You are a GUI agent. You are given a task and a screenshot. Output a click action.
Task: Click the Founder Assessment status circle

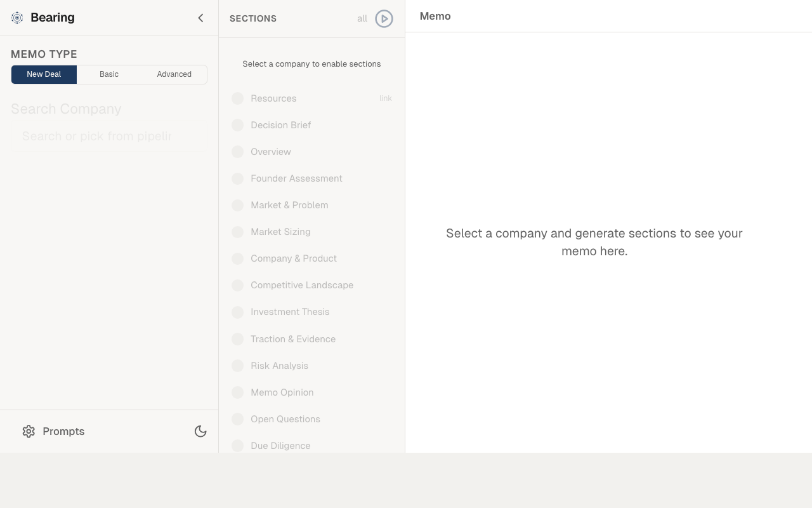(x=237, y=178)
